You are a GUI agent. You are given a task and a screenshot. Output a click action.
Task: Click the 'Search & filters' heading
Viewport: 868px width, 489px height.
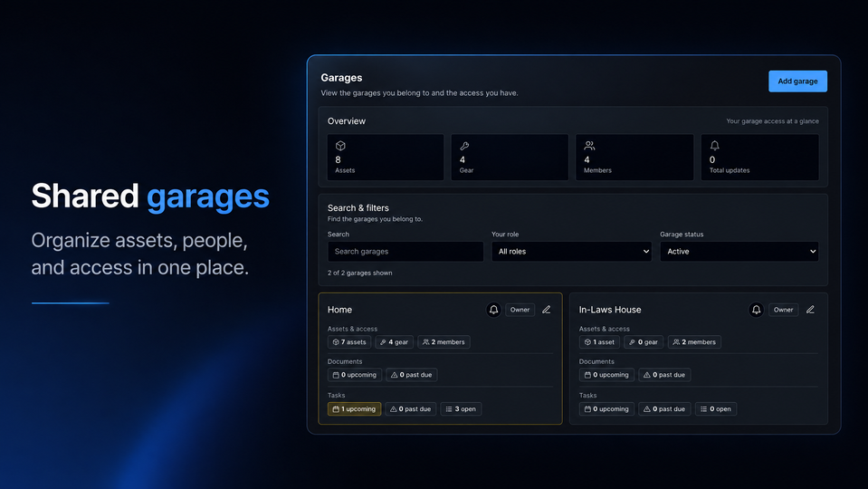coord(358,208)
